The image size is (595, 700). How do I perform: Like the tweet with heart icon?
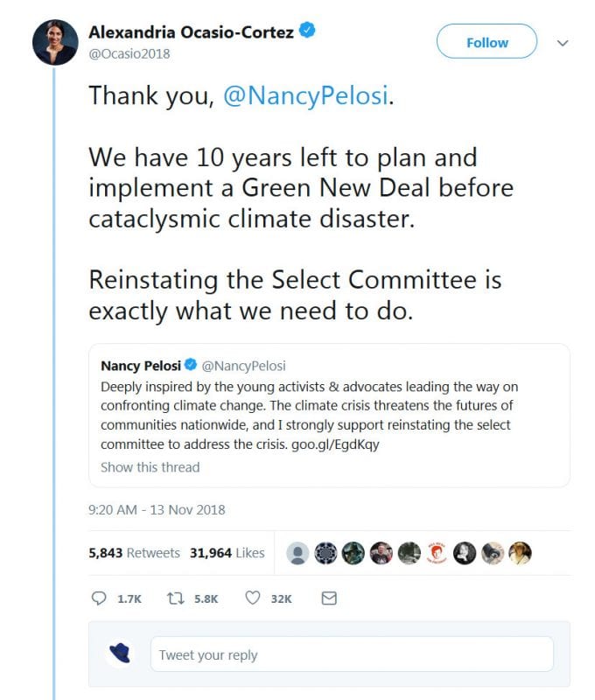253,598
